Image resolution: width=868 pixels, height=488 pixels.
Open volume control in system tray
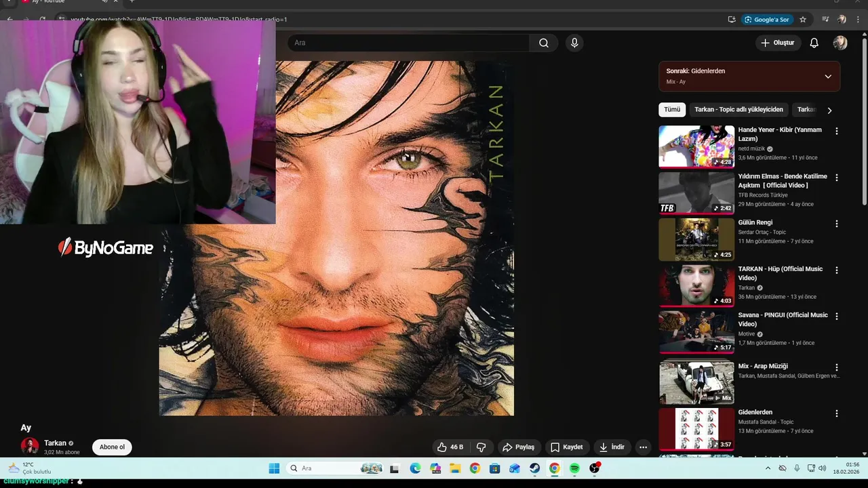[822, 468]
